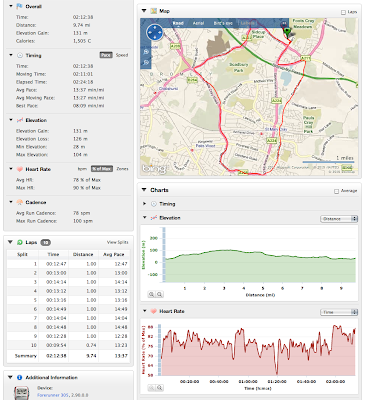Expand the Timing chart section
The height and width of the screenshot is (400, 366).
click(x=144, y=204)
